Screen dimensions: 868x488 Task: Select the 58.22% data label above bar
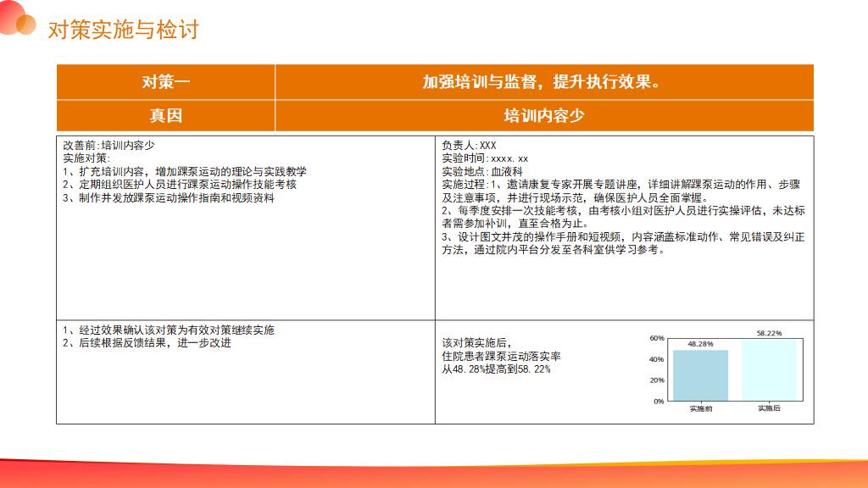pyautogui.click(x=769, y=333)
